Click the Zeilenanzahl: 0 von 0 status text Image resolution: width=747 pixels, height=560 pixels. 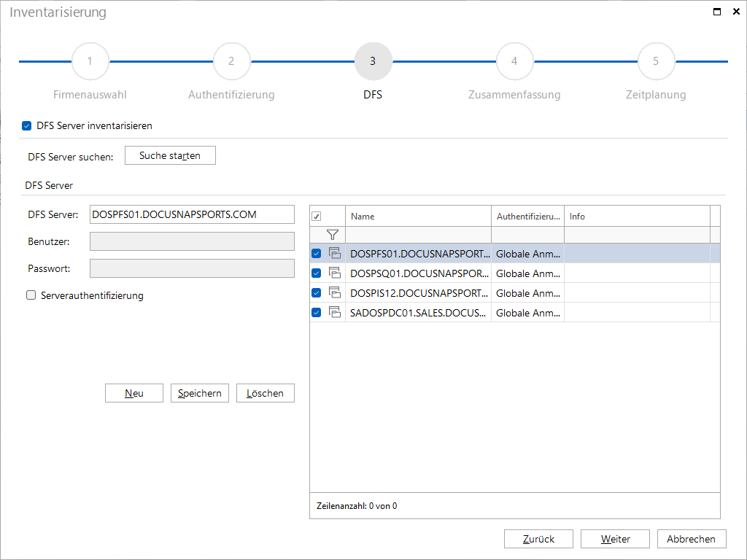pos(357,506)
